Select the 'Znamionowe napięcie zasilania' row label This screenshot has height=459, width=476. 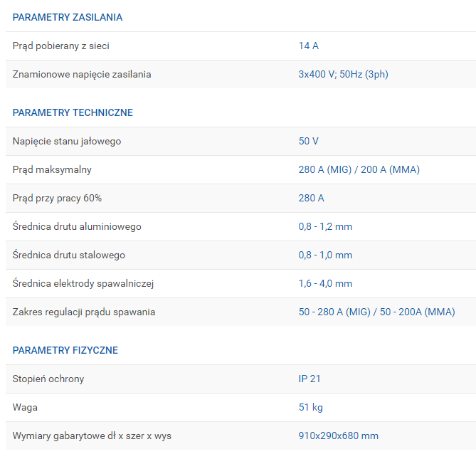click(82, 74)
